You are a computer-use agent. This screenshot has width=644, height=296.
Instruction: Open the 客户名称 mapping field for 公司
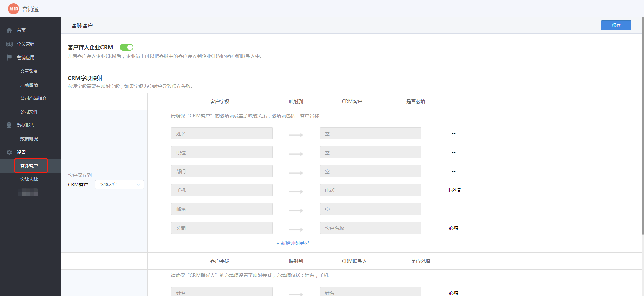[x=370, y=228]
